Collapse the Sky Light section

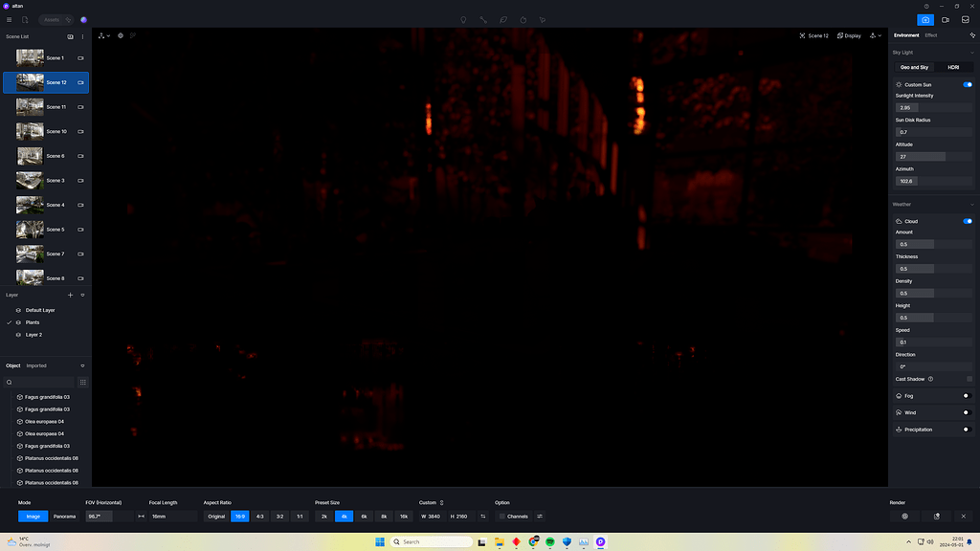tap(971, 53)
